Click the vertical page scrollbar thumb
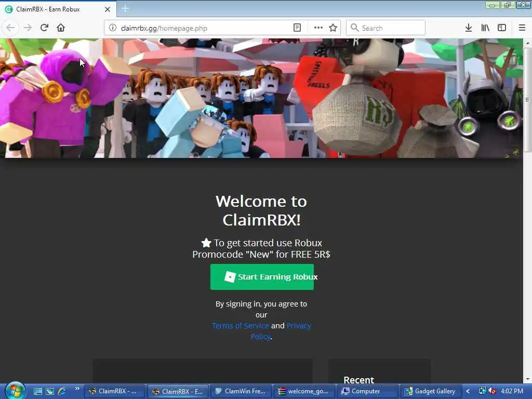Viewport: 532px width, 399px height. coord(527,100)
